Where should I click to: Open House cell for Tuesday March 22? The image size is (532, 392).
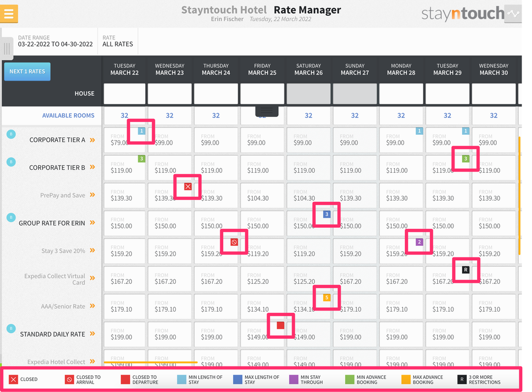tap(124, 94)
